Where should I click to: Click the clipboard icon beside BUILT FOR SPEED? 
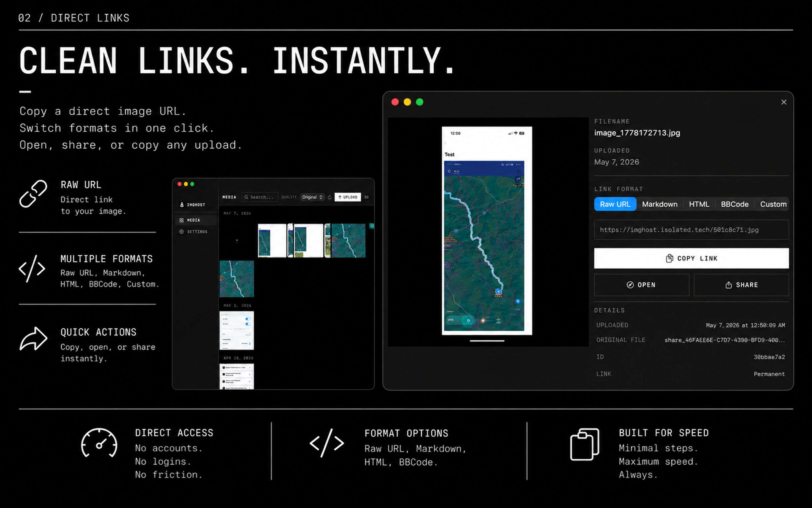point(584,444)
